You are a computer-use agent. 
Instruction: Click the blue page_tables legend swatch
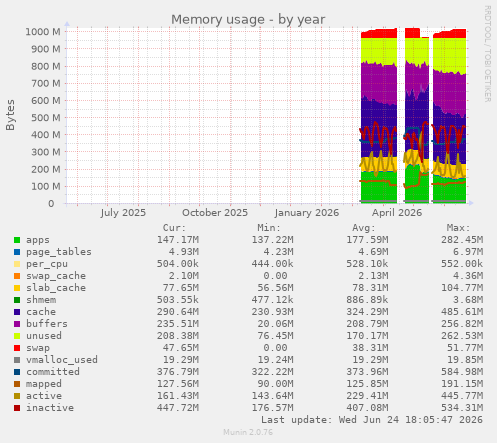[x=17, y=252]
